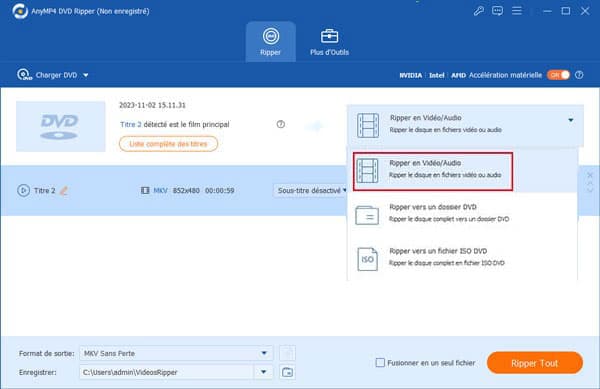Click the NVIDIA label
Image resolution: width=600 pixels, height=389 pixels.
(x=411, y=75)
